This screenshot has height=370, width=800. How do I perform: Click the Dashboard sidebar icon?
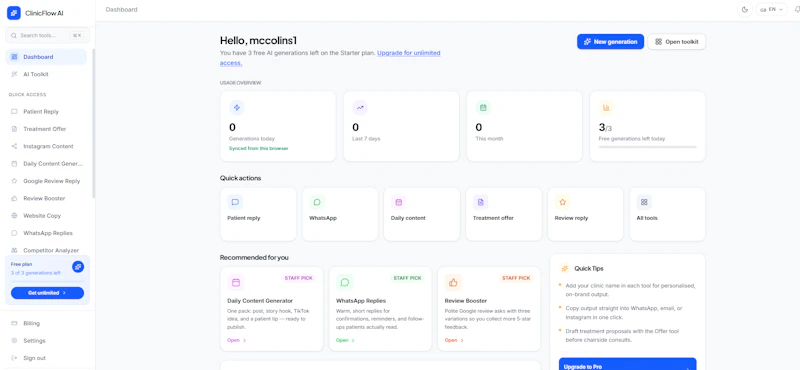pyautogui.click(x=14, y=57)
